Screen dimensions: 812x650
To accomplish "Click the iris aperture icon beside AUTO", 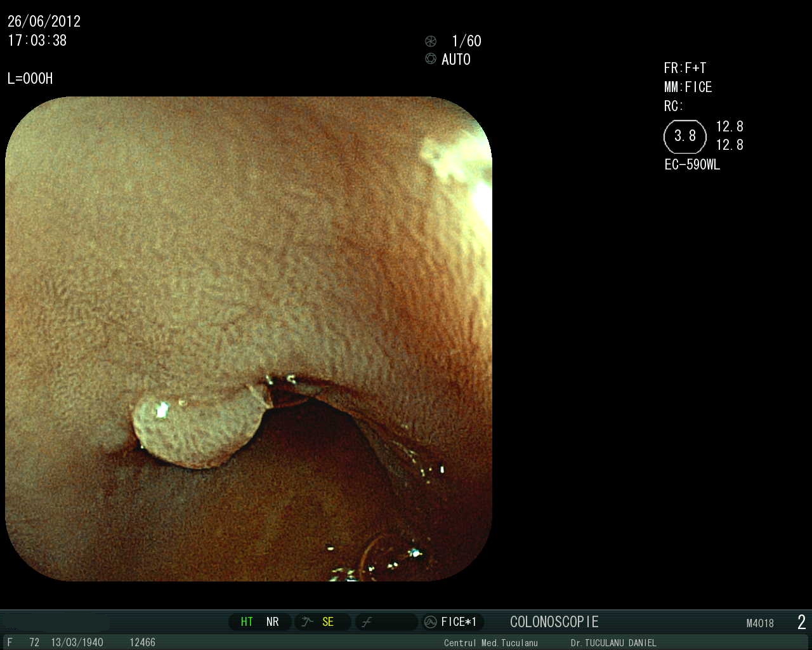I will pos(431,59).
